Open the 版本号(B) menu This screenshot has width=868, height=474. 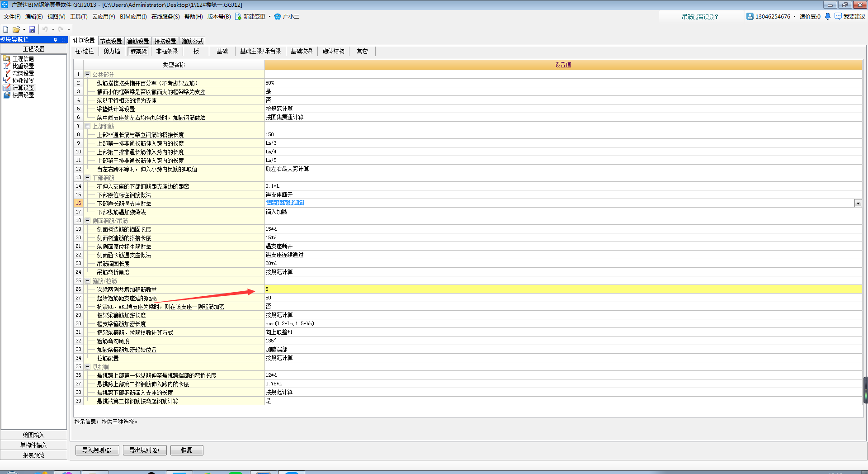(219, 17)
